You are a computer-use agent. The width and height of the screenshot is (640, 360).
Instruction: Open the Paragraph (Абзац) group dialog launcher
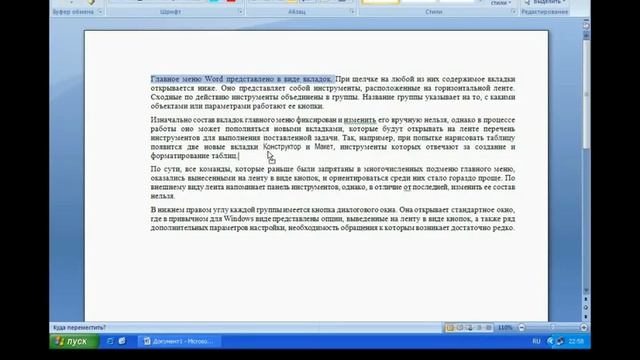point(352,12)
